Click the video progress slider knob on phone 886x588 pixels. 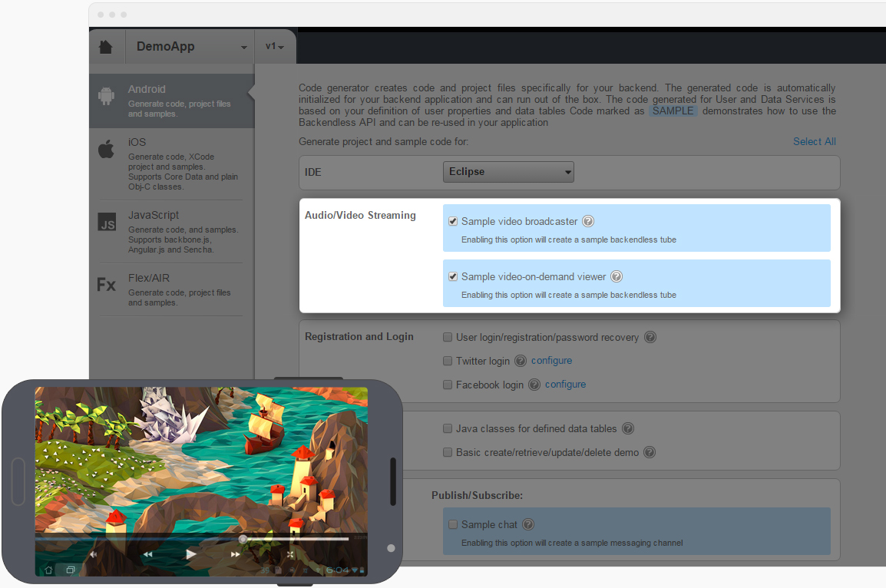[x=243, y=539]
